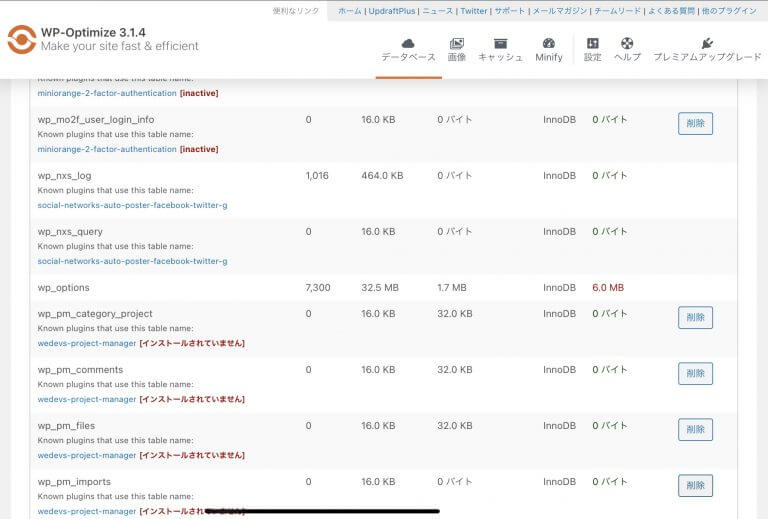The width and height of the screenshot is (768, 519).
Task: Open wedevs-project-manager link under wp_pm_category_project
Action: 87,343
